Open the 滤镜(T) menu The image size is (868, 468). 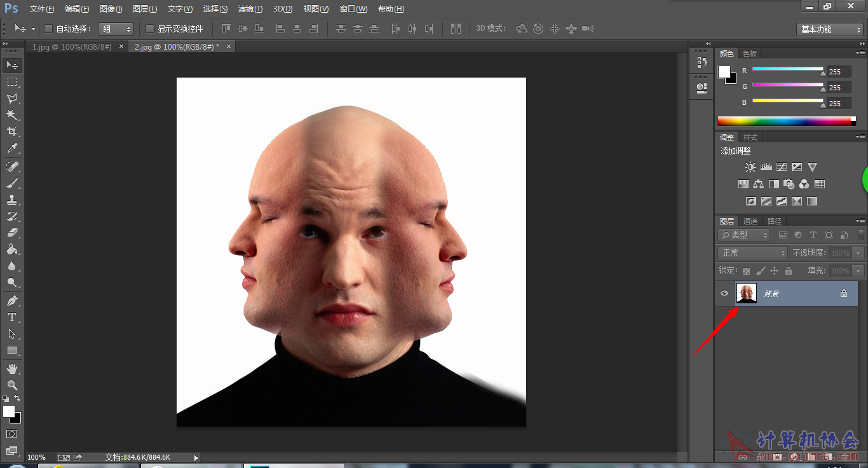click(x=250, y=9)
